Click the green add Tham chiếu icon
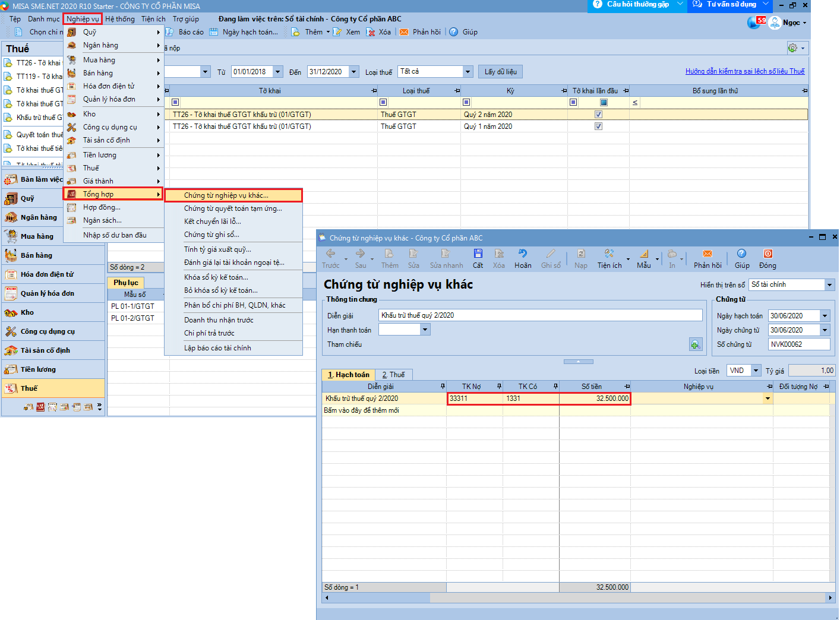The image size is (840, 620). [695, 344]
